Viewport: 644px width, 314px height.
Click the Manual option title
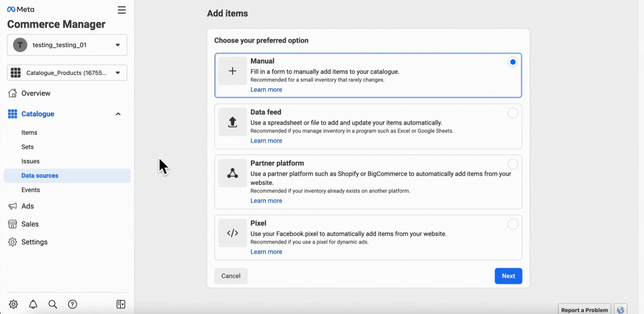point(262,61)
